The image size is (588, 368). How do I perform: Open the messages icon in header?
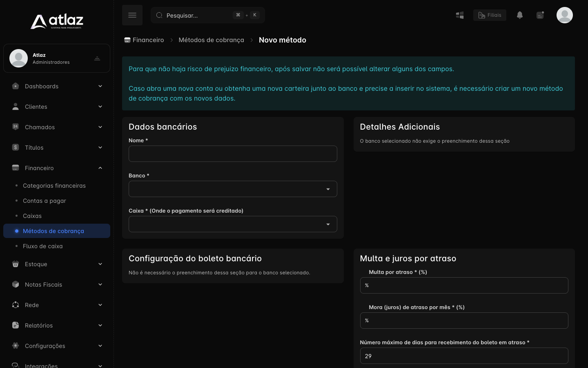click(540, 15)
